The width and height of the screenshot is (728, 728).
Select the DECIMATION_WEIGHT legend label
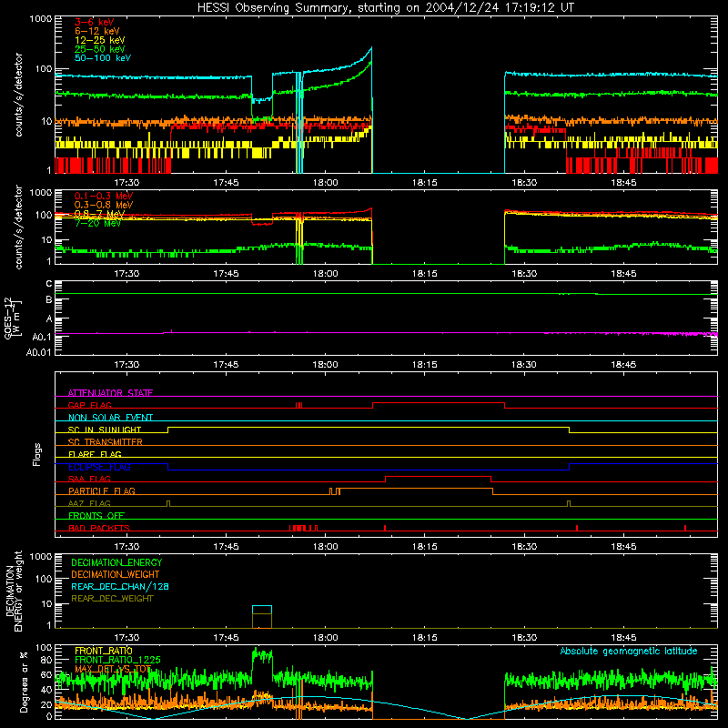116,574
